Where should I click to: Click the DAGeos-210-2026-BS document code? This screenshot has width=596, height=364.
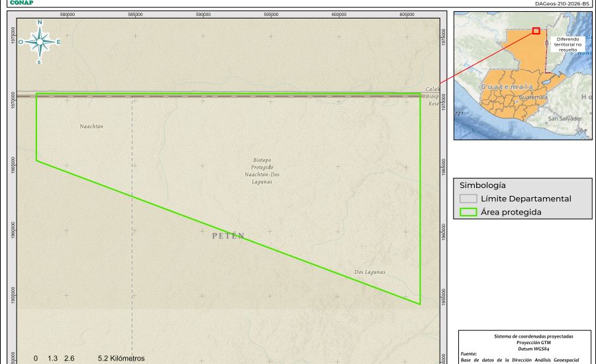[x=562, y=3]
